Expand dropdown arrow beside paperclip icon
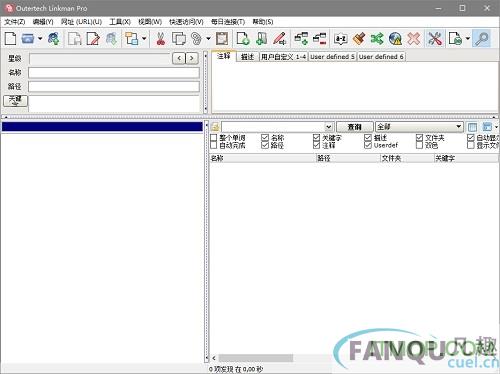Image resolution: width=500 pixels, height=374 pixels. [x=208, y=38]
